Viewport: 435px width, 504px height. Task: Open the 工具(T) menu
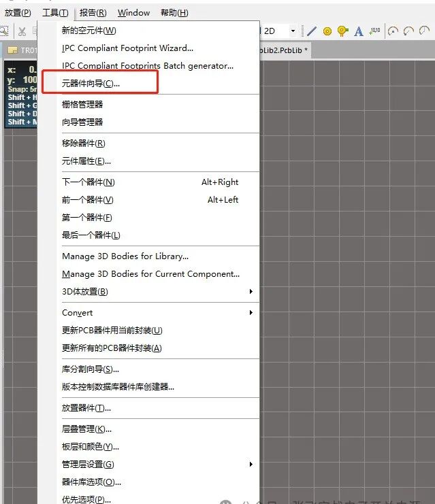click(55, 13)
